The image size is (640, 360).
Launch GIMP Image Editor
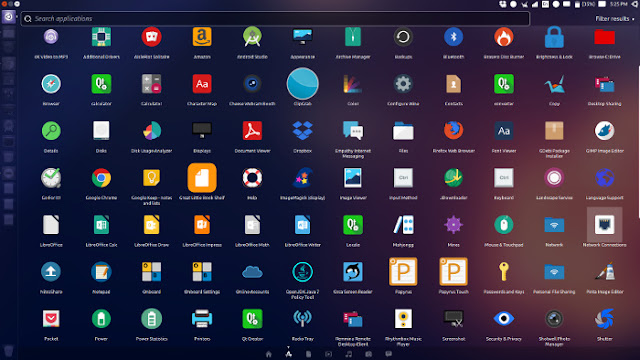pyautogui.click(x=604, y=131)
